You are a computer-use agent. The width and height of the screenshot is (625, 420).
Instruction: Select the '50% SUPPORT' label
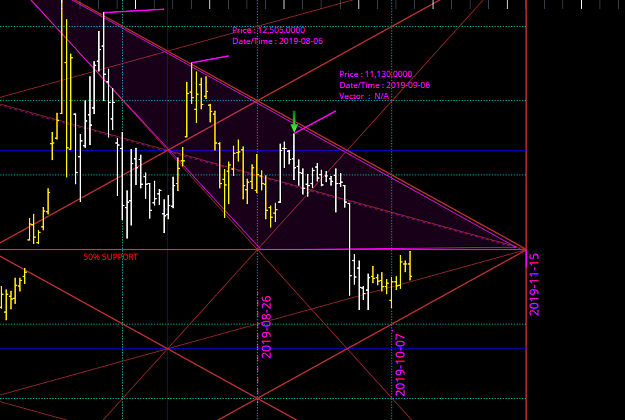111,257
